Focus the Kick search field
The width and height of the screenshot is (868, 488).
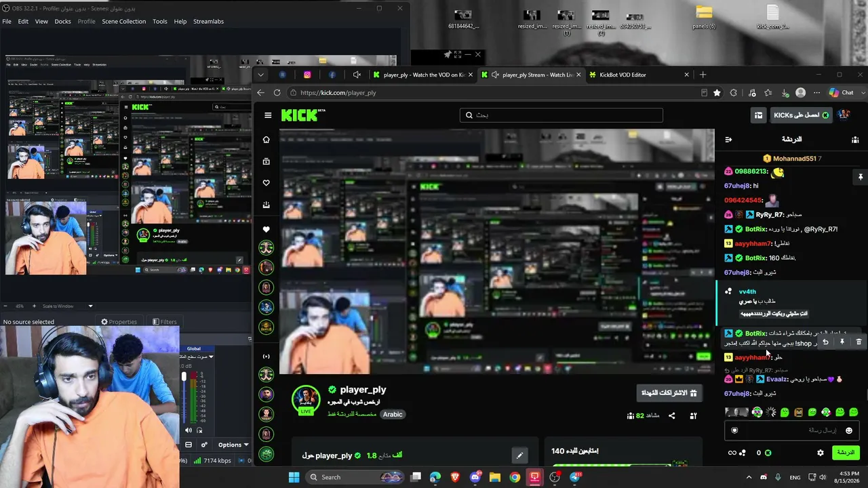coord(561,115)
